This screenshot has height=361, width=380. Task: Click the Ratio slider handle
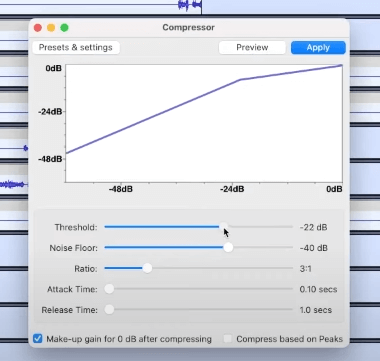pos(147,268)
